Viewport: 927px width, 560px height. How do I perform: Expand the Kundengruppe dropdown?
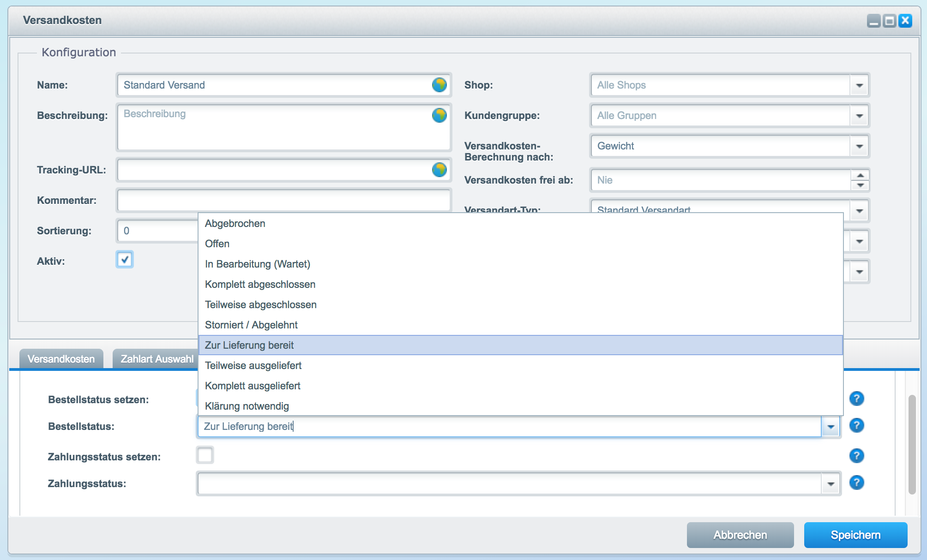pyautogui.click(x=859, y=116)
